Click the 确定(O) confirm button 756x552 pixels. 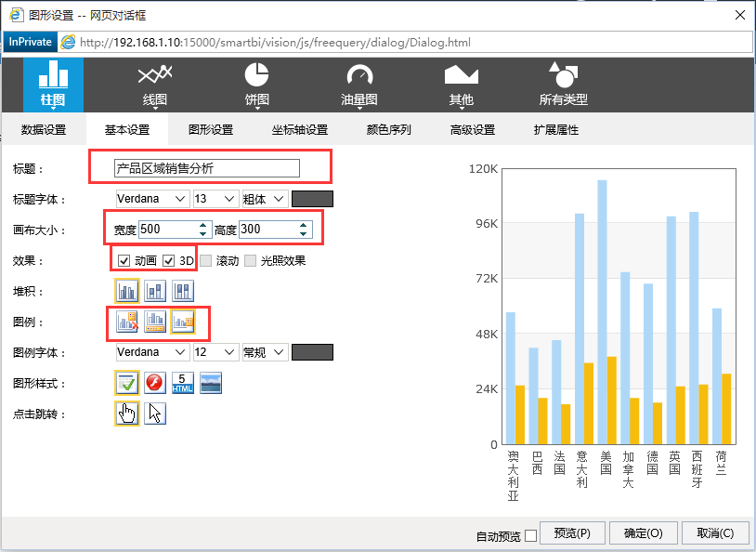[x=644, y=533]
